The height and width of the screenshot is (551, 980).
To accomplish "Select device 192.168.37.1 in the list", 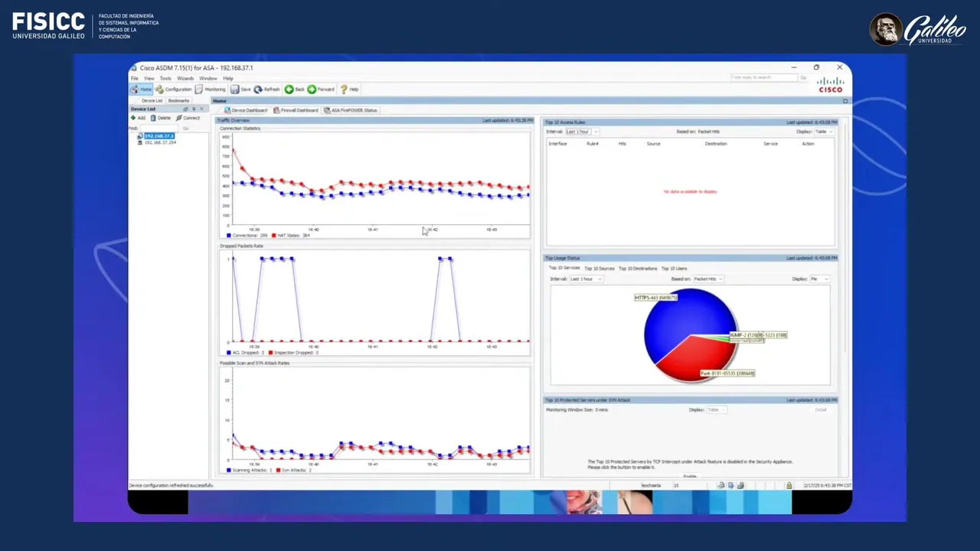I will coord(158,136).
